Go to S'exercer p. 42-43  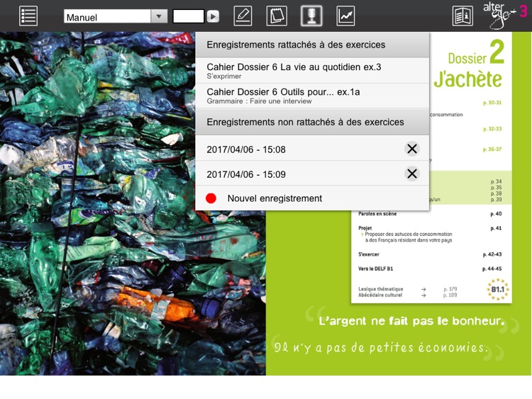pyautogui.click(x=430, y=254)
